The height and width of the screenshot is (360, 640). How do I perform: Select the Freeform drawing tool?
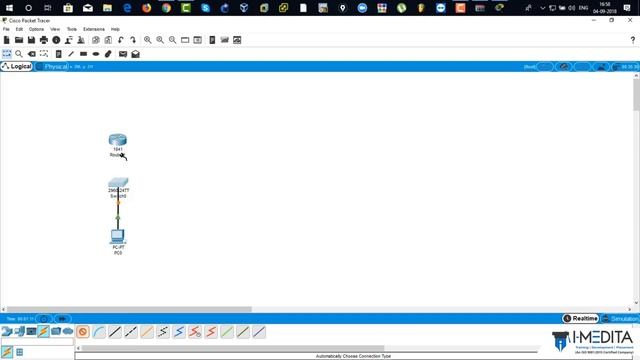(x=108, y=54)
